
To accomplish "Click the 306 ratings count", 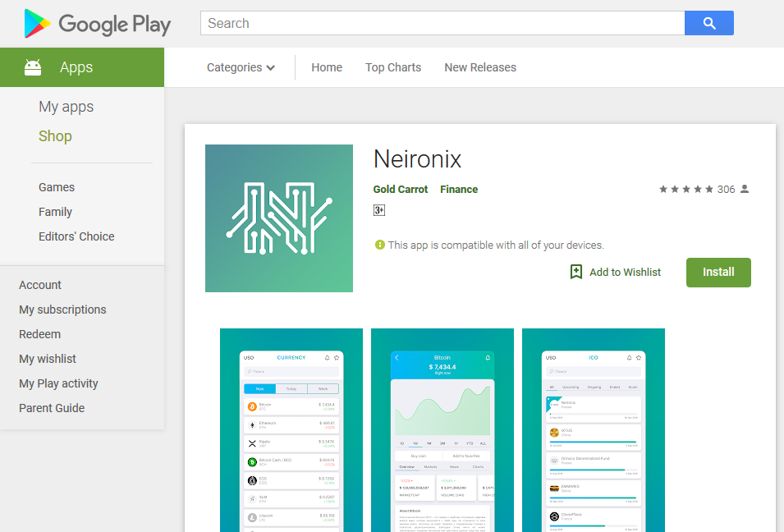I will tap(726, 190).
